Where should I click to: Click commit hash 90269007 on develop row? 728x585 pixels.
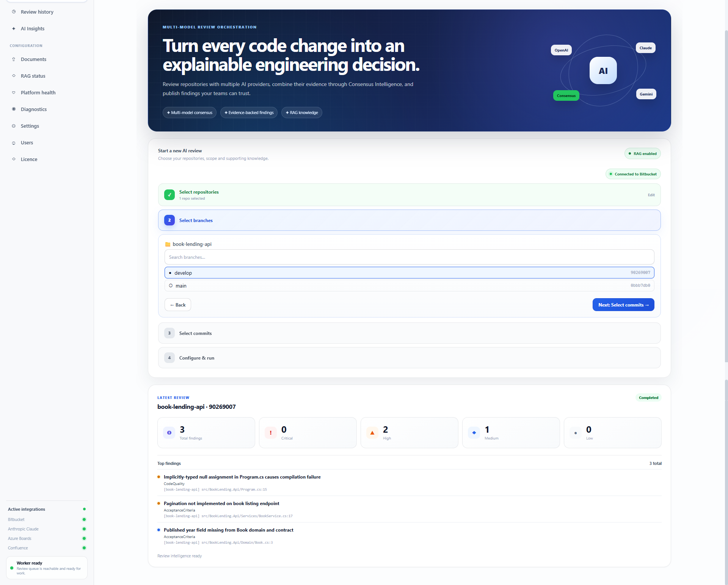(x=640, y=273)
